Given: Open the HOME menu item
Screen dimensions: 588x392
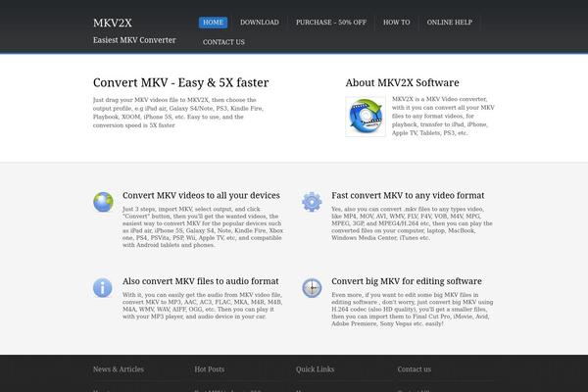Looking at the screenshot, I should [213, 23].
